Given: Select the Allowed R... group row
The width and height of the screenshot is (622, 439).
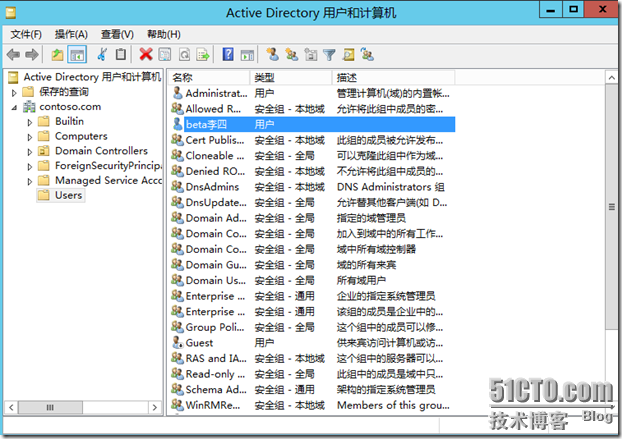Looking at the screenshot, I should coord(313,109).
